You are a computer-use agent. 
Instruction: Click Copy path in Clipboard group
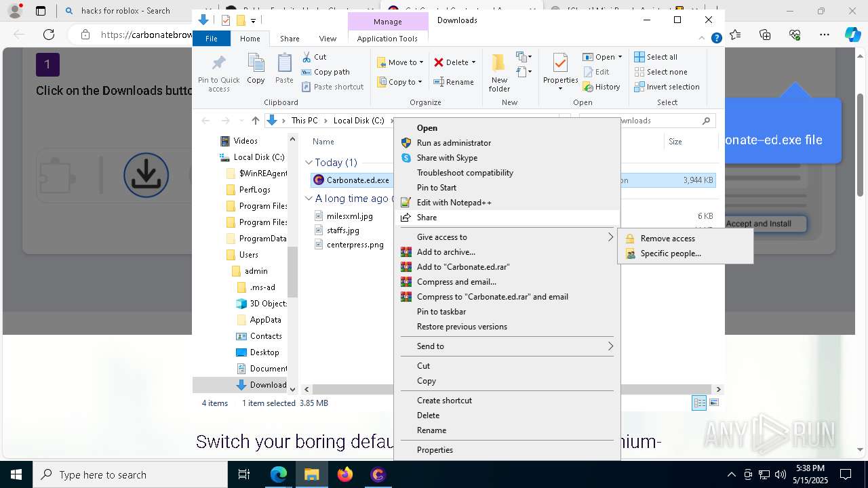[325, 72]
